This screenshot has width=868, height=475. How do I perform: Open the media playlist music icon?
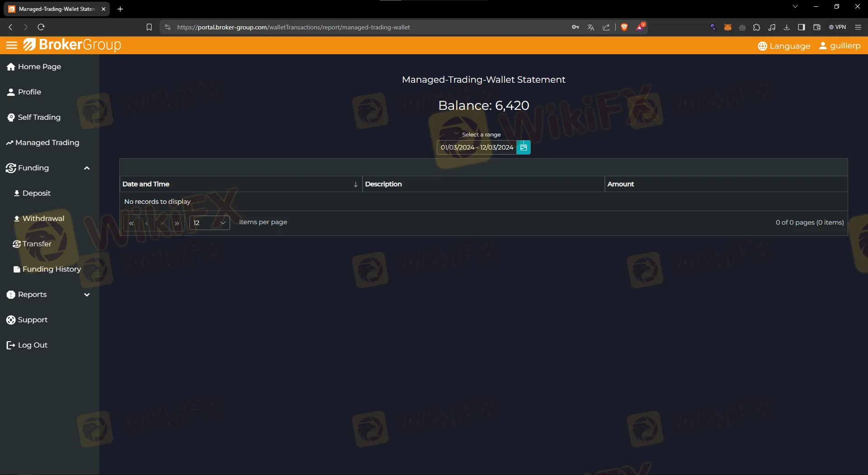coord(772,27)
